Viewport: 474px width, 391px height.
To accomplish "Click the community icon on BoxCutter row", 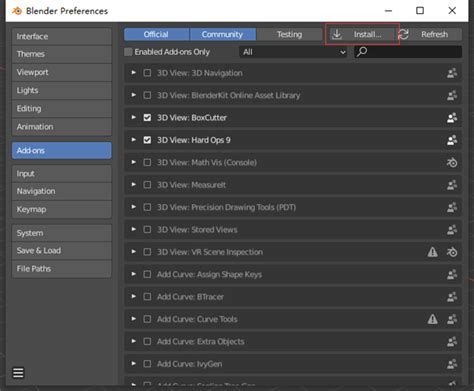I will coord(452,118).
